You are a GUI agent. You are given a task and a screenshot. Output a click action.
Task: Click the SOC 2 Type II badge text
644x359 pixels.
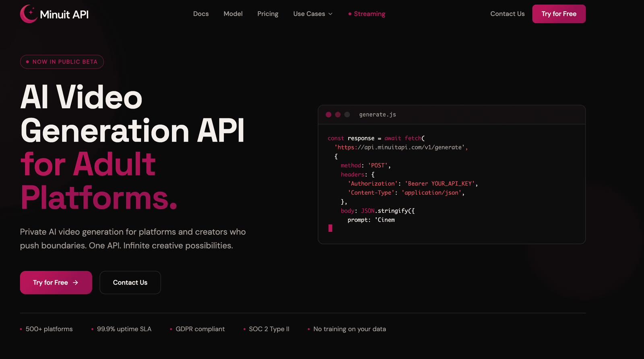(269, 329)
